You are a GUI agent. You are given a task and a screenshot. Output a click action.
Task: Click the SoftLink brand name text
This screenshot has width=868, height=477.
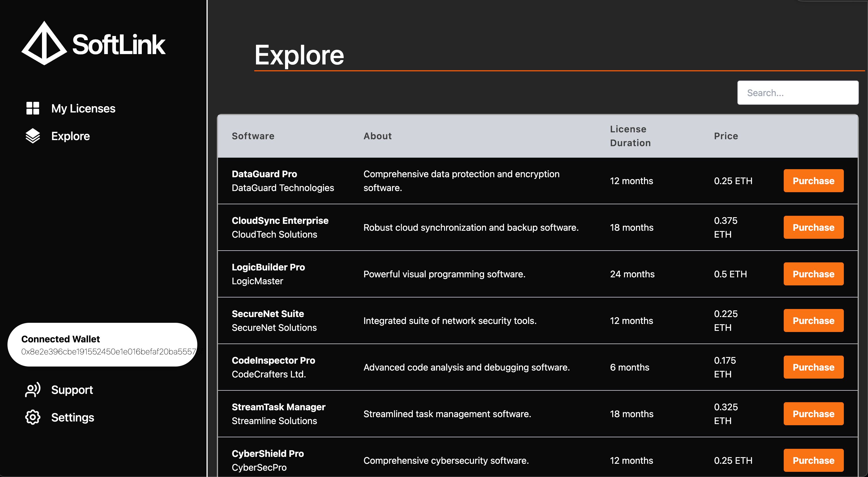point(118,45)
